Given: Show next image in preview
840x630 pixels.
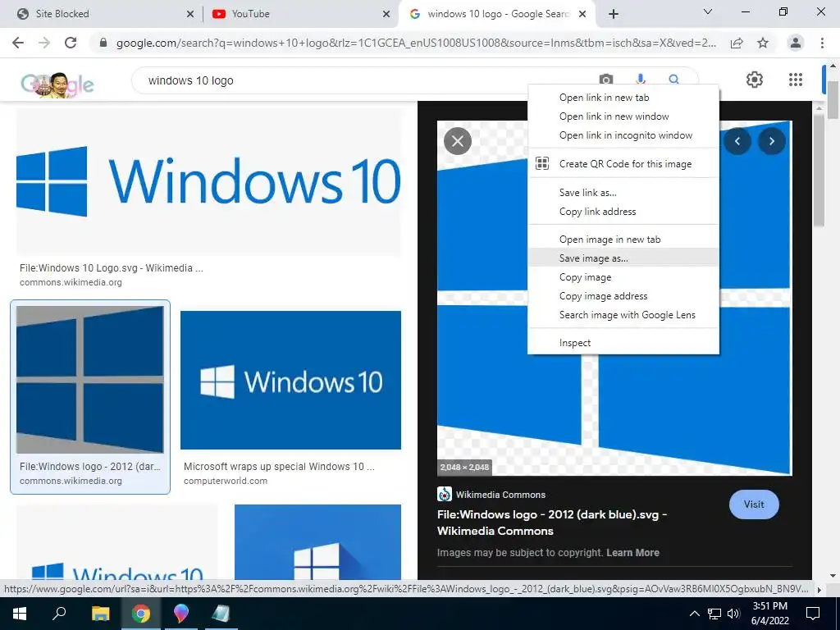Looking at the screenshot, I should pos(771,141).
